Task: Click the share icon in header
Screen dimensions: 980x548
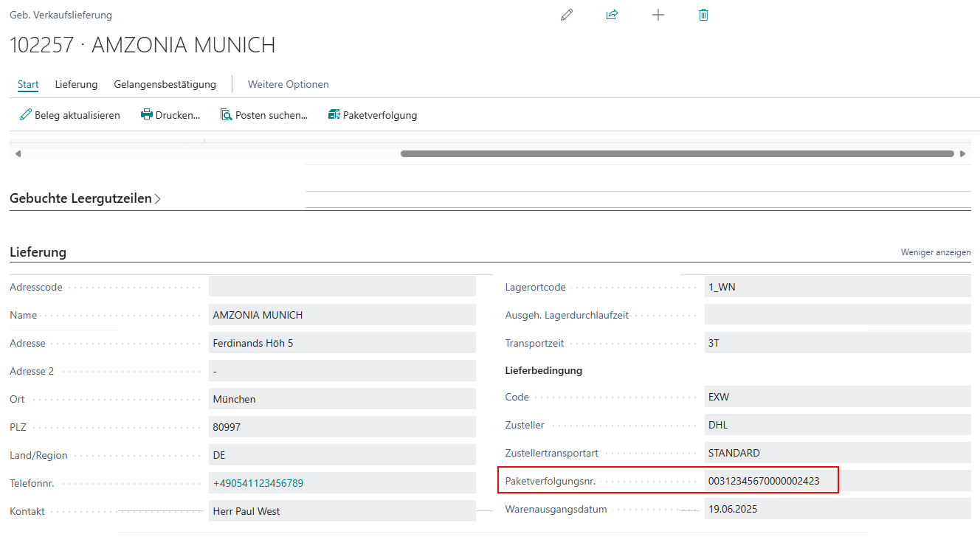Action: point(612,15)
